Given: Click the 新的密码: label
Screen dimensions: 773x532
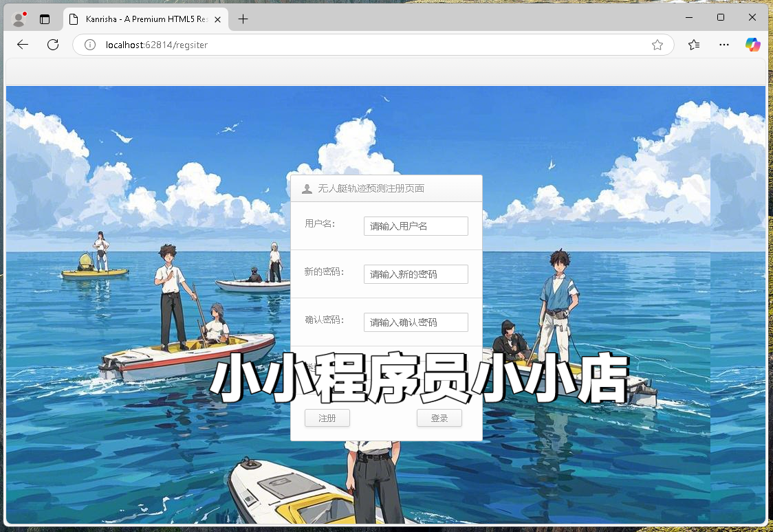Looking at the screenshot, I should [324, 272].
